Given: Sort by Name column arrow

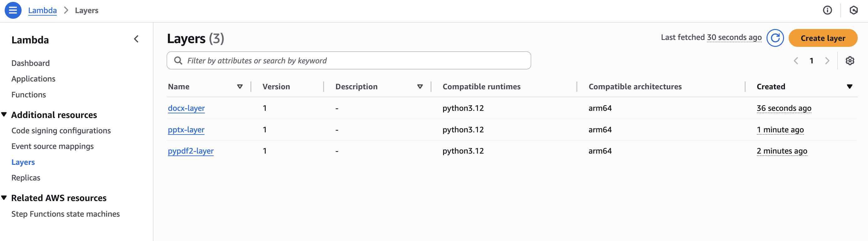Looking at the screenshot, I should [x=240, y=86].
